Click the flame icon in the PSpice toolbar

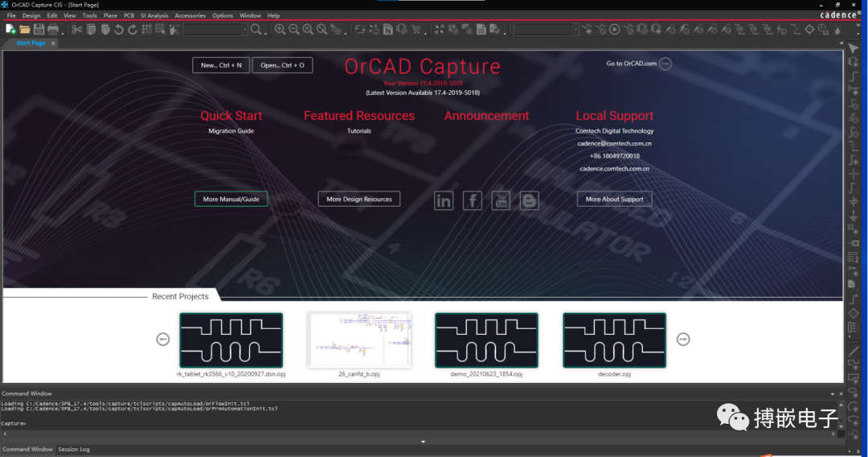(837, 29)
